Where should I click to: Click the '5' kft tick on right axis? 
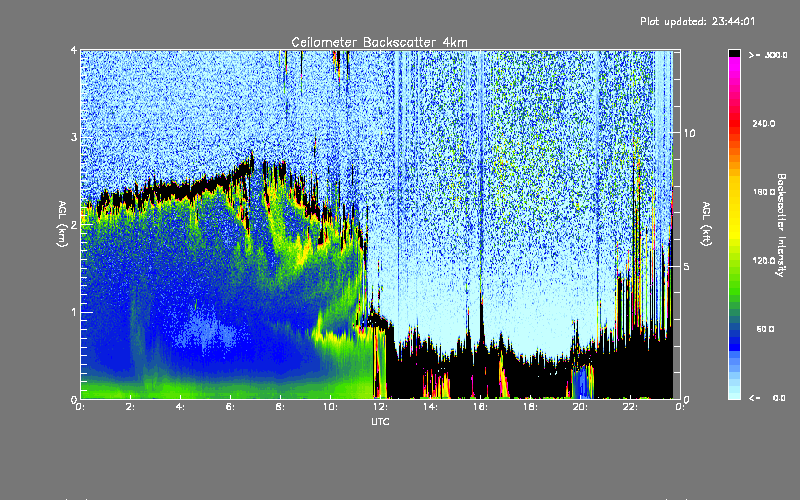pyautogui.click(x=687, y=267)
